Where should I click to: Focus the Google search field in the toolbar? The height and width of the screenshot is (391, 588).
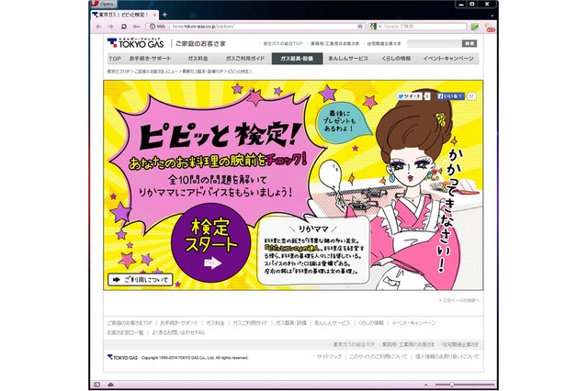(424, 27)
